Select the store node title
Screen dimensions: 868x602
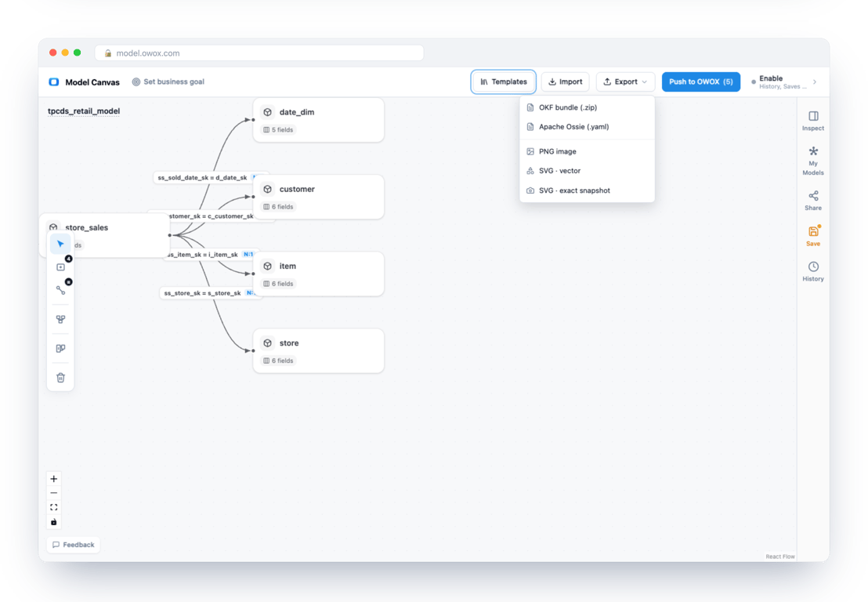pyautogui.click(x=289, y=343)
